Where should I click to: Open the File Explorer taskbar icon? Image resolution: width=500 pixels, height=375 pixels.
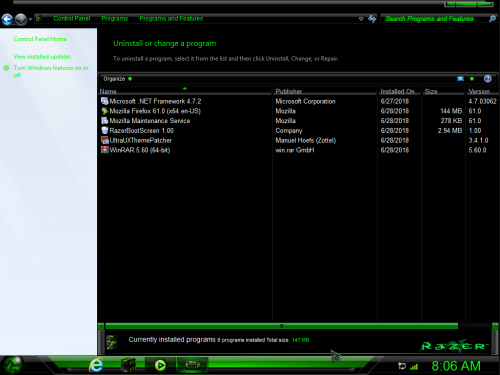(128, 365)
